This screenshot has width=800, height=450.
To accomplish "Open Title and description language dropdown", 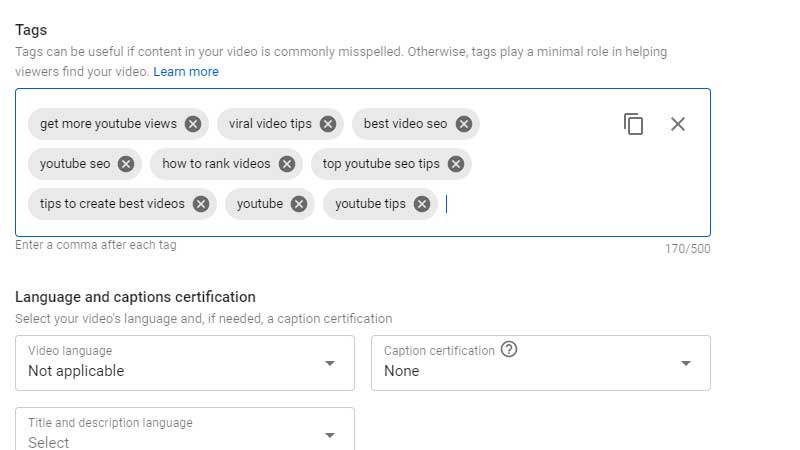I will point(185,429).
